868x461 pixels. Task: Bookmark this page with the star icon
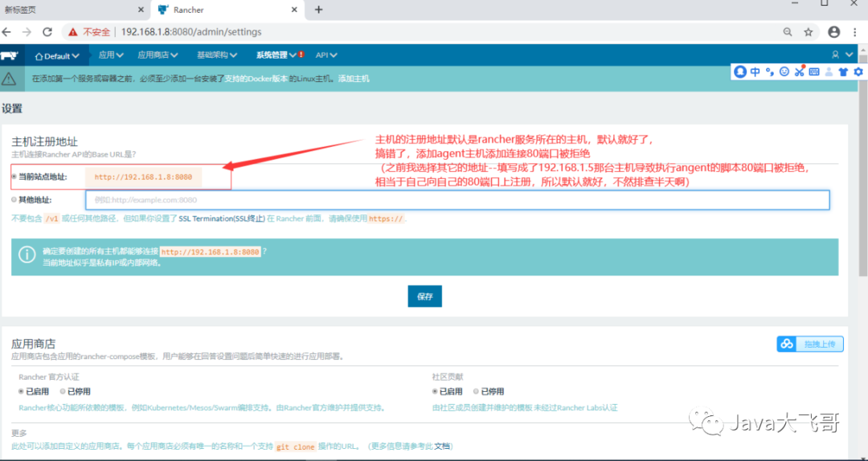pos(809,32)
